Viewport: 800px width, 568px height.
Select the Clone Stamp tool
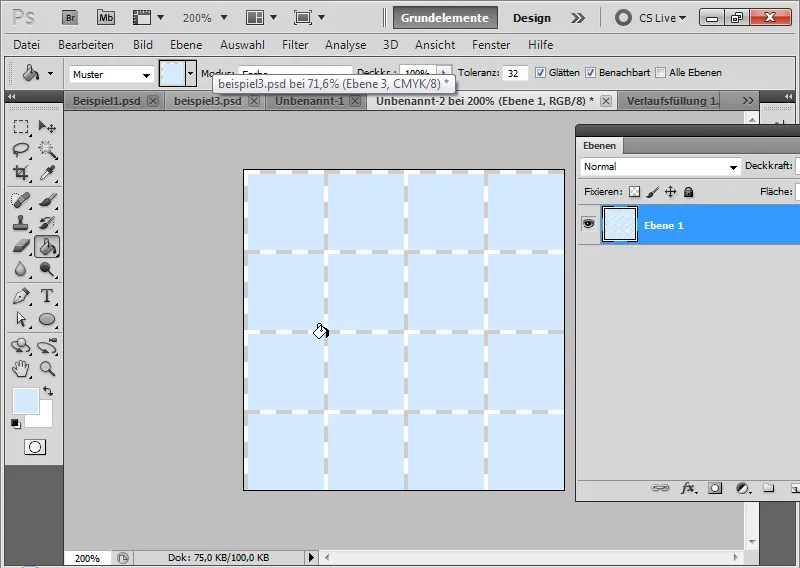21,223
